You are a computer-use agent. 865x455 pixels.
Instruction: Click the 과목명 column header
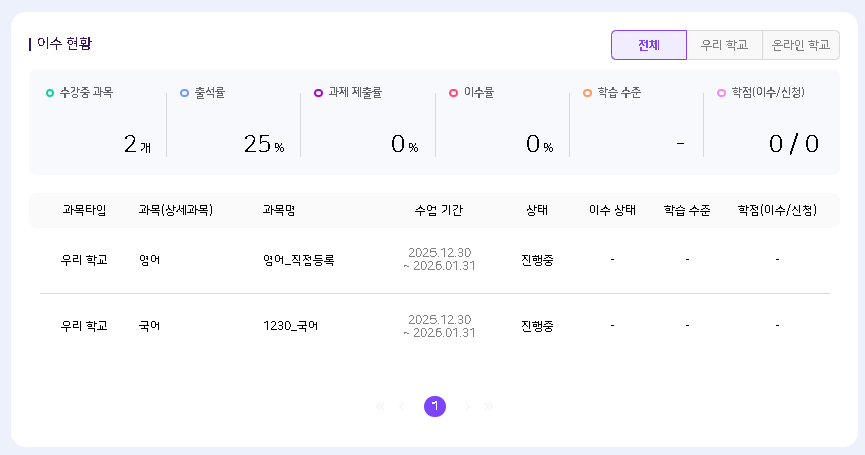click(x=278, y=210)
